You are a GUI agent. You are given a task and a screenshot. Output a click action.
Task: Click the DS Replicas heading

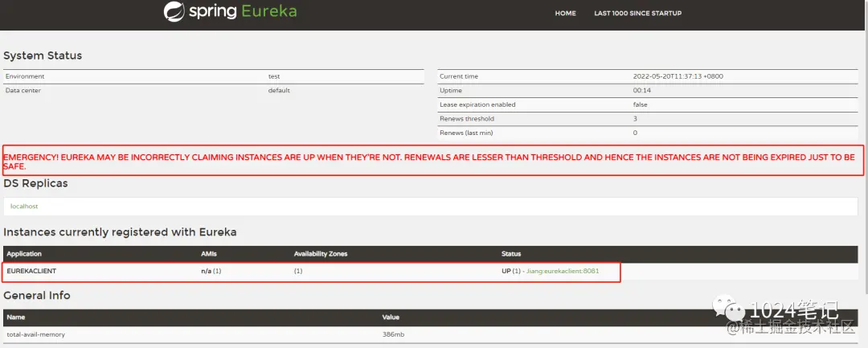click(35, 183)
